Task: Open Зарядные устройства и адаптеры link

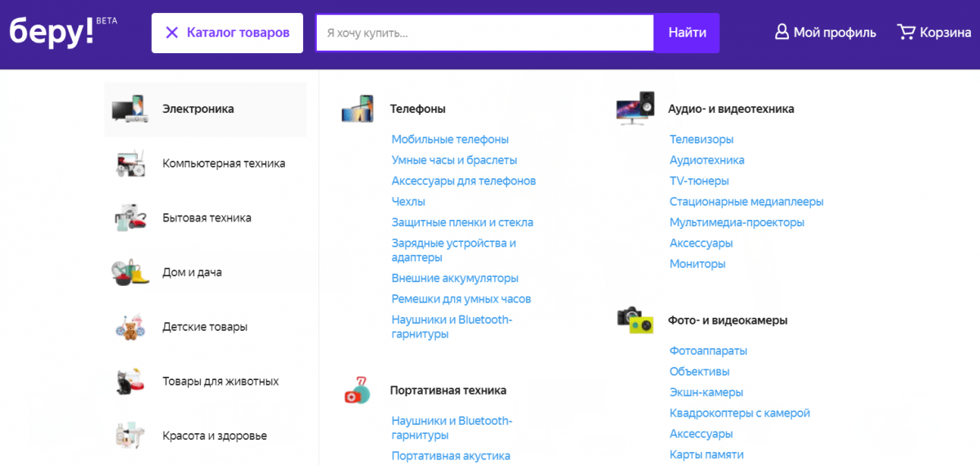Action: click(x=454, y=250)
